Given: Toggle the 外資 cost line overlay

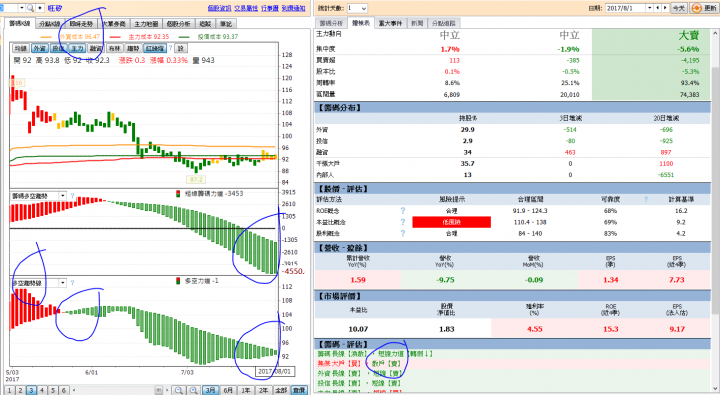Looking at the screenshot, I should coord(39,48).
